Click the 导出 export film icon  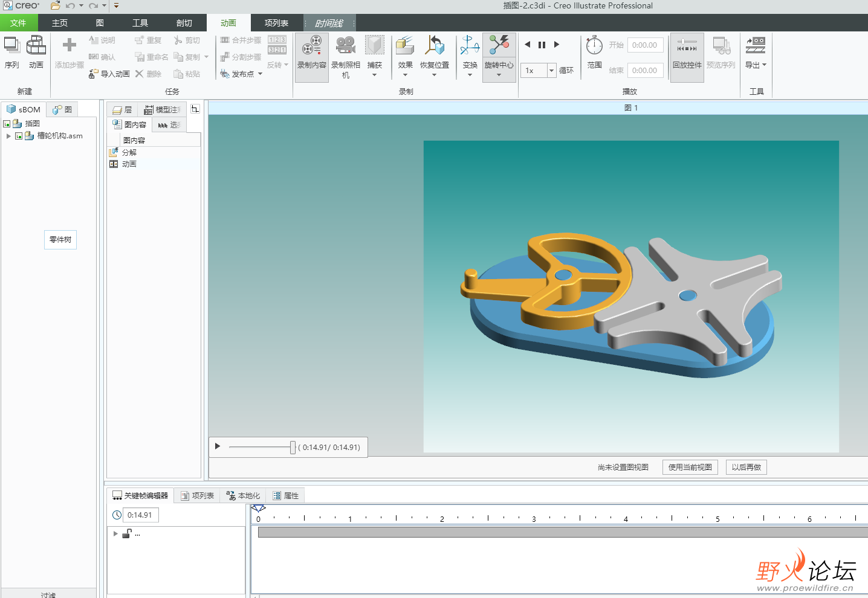[x=756, y=45]
